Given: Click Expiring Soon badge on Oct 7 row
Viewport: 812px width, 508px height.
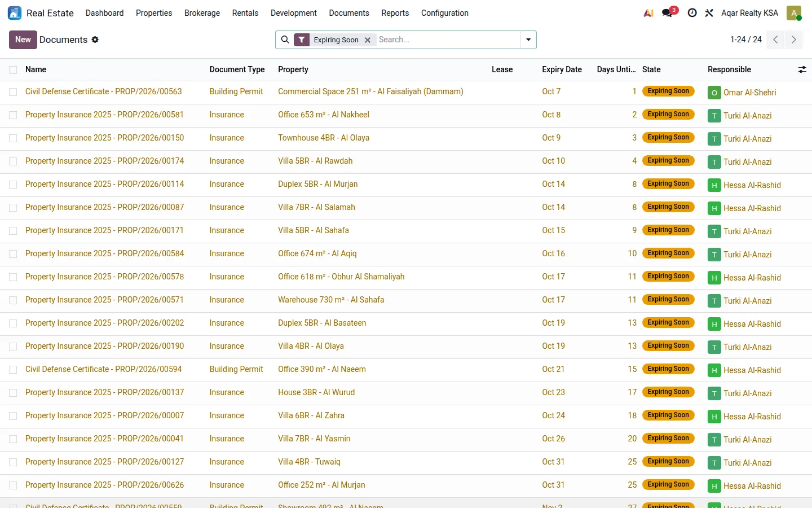Looking at the screenshot, I should pyautogui.click(x=668, y=91).
